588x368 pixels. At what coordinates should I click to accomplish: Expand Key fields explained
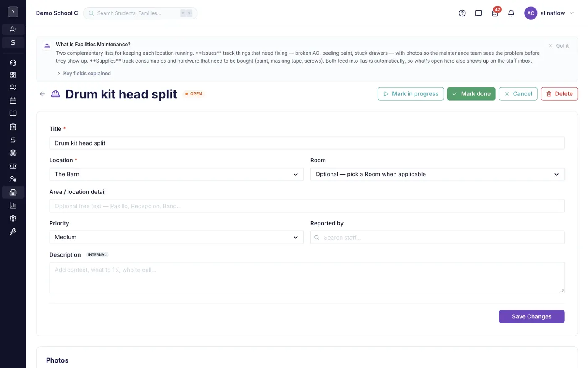pyautogui.click(x=84, y=73)
